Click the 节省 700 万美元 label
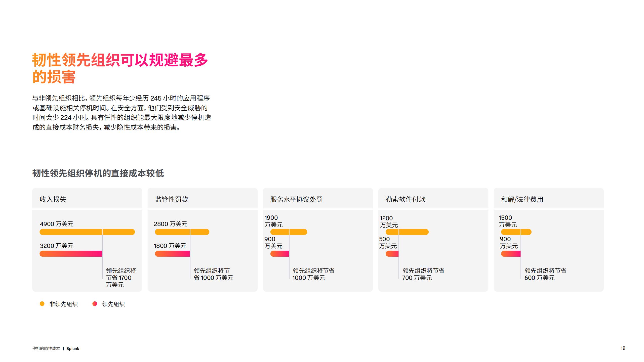The image size is (644, 362). (x=423, y=274)
